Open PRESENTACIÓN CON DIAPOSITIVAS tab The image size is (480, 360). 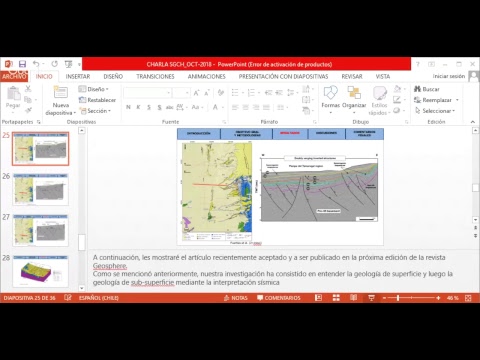(x=283, y=76)
